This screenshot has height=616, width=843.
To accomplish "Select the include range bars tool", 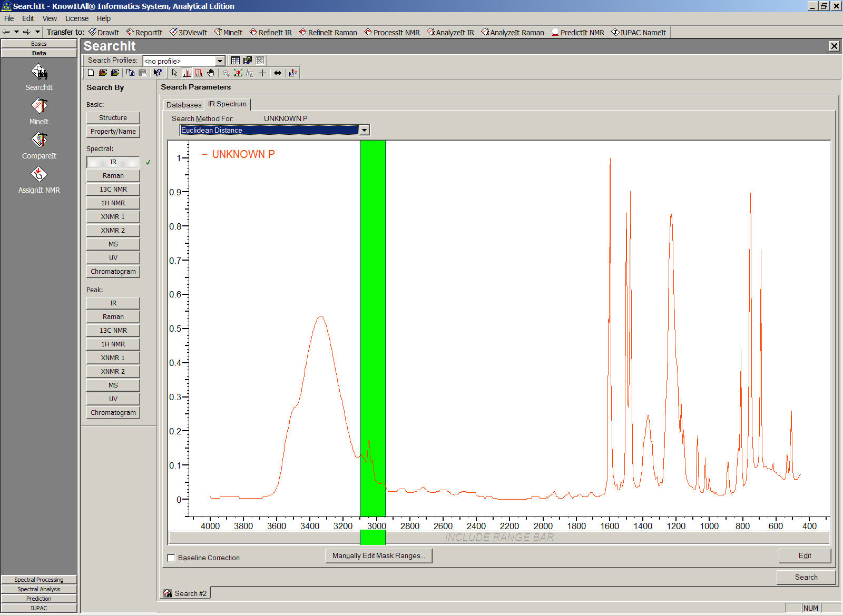I will coord(187,73).
